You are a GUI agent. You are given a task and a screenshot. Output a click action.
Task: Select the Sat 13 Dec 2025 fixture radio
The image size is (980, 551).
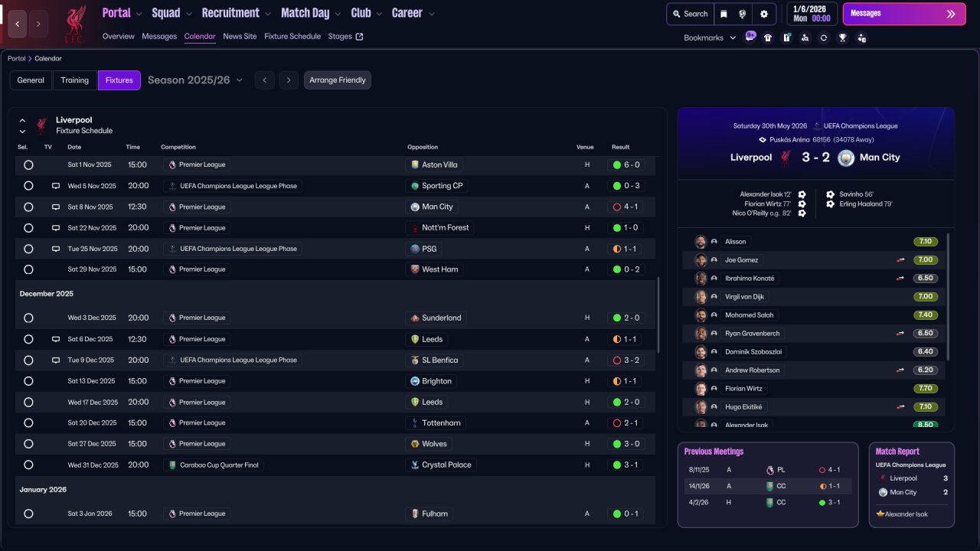[28, 381]
